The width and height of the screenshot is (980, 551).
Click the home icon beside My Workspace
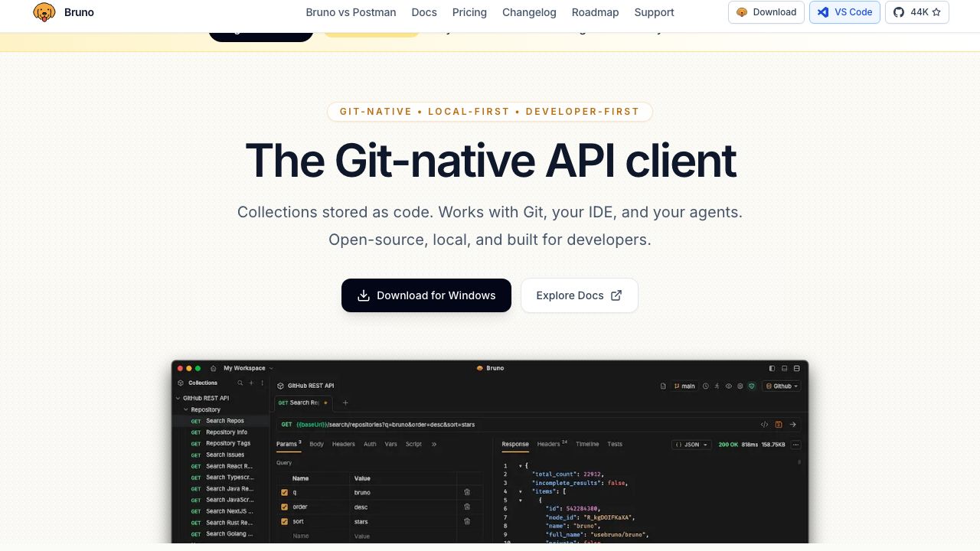pos(214,368)
